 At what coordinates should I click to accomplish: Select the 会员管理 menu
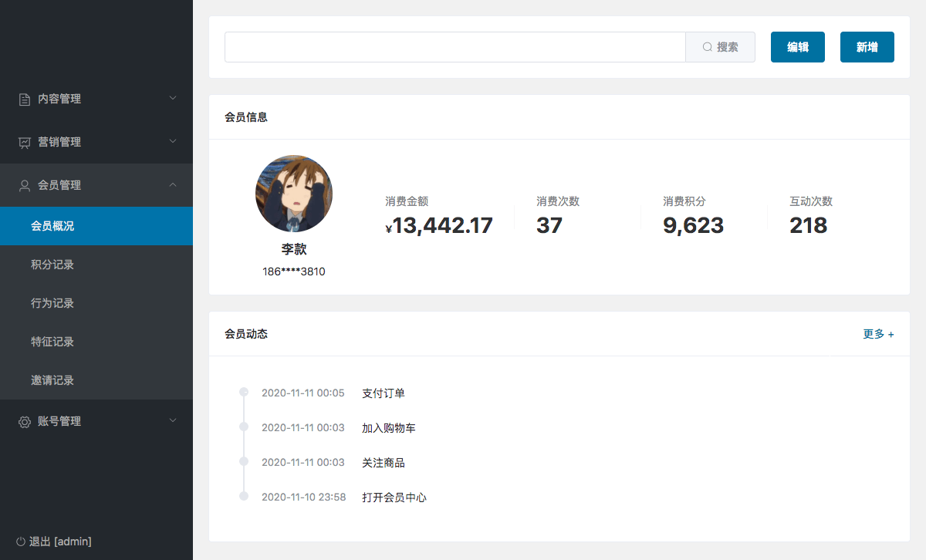tap(96, 185)
